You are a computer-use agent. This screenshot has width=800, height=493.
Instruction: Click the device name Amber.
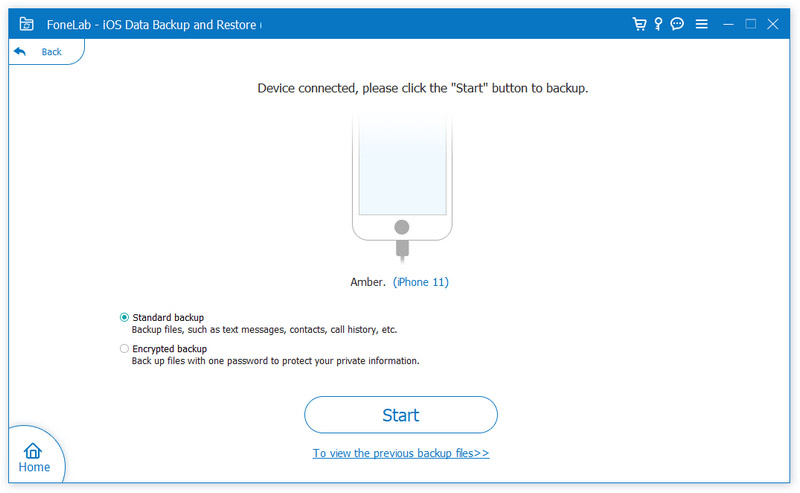click(x=367, y=282)
